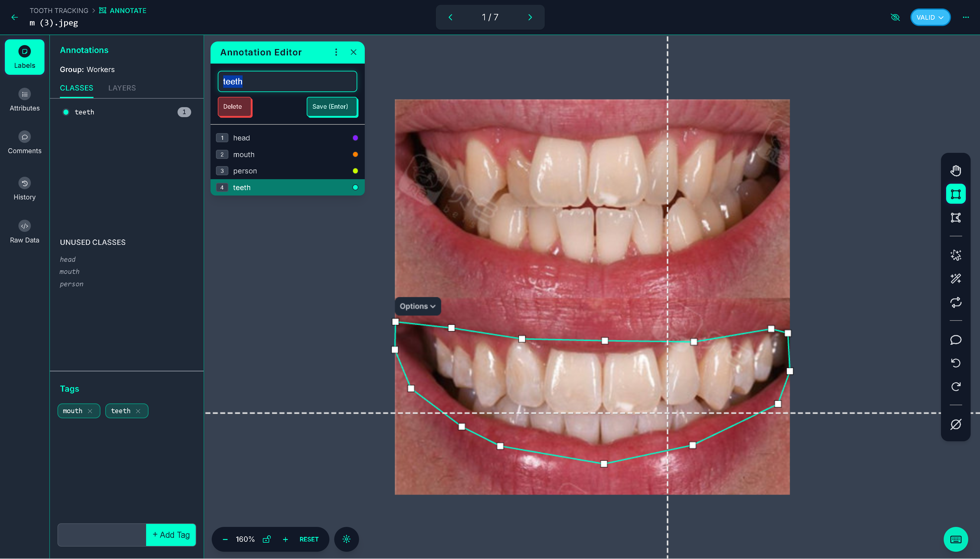Click the 160% zoom level value
The height and width of the screenshot is (559, 980).
pos(245,539)
